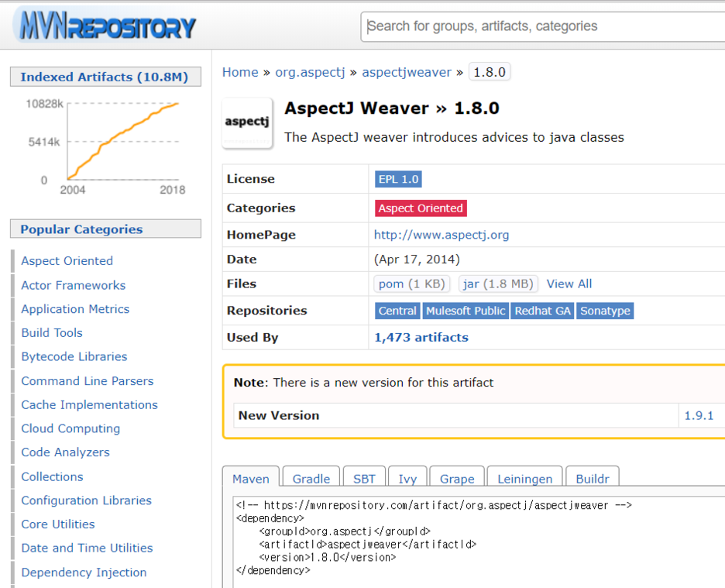Select the Maven tab
This screenshot has height=588, width=725.
(251, 478)
